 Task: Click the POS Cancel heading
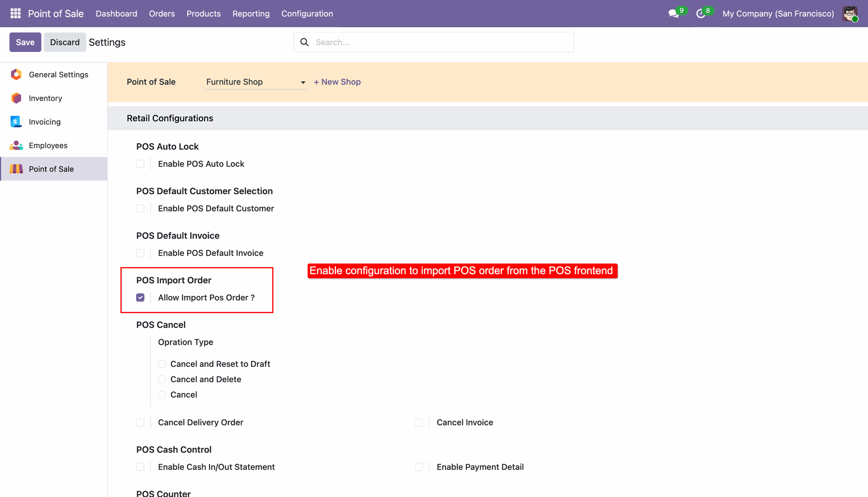pos(161,325)
